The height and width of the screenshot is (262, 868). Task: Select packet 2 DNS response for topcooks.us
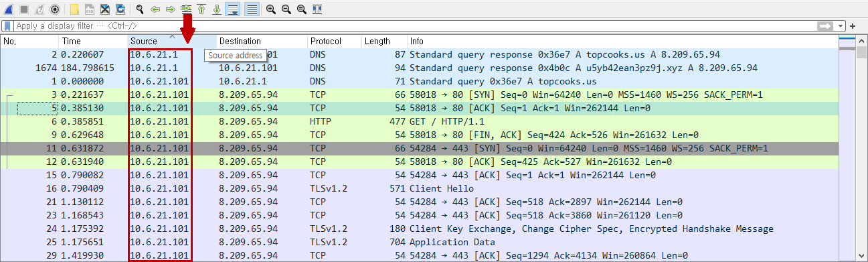tap(419, 54)
